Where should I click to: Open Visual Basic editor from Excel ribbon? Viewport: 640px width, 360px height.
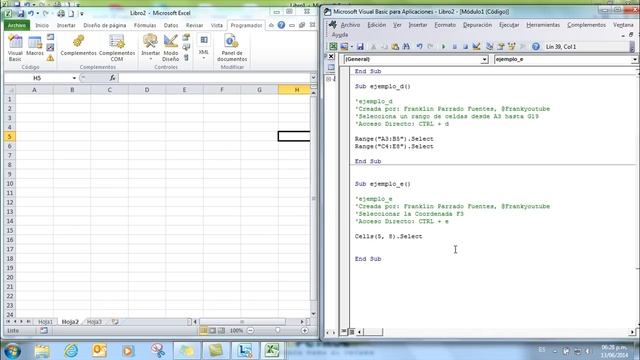tap(15, 48)
